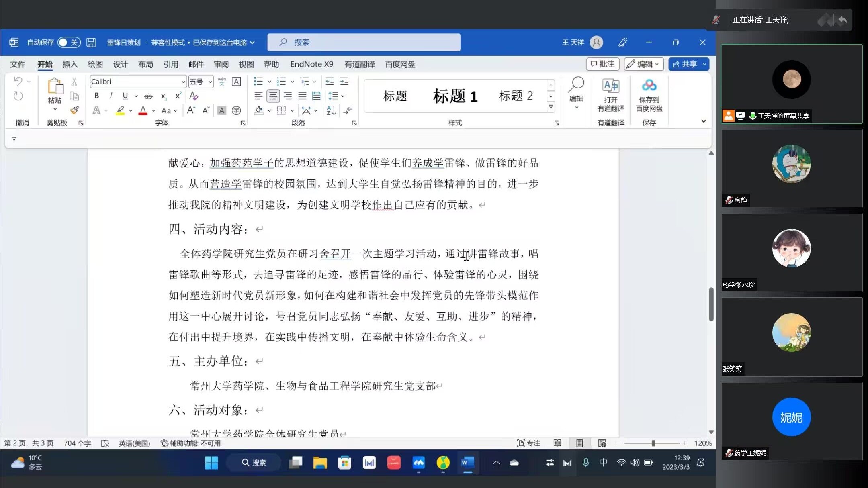Open Word icon in Windows taskbar
The image size is (868, 488).
[467, 463]
